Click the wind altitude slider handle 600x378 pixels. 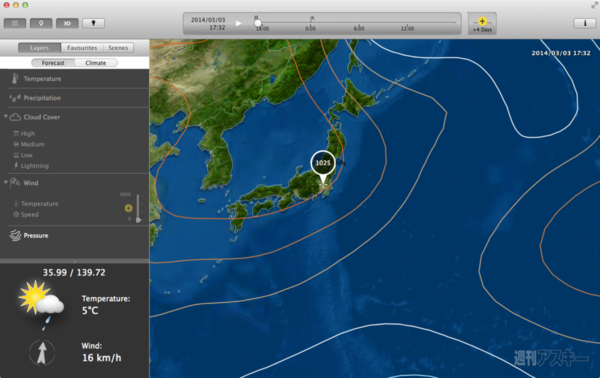click(139, 220)
